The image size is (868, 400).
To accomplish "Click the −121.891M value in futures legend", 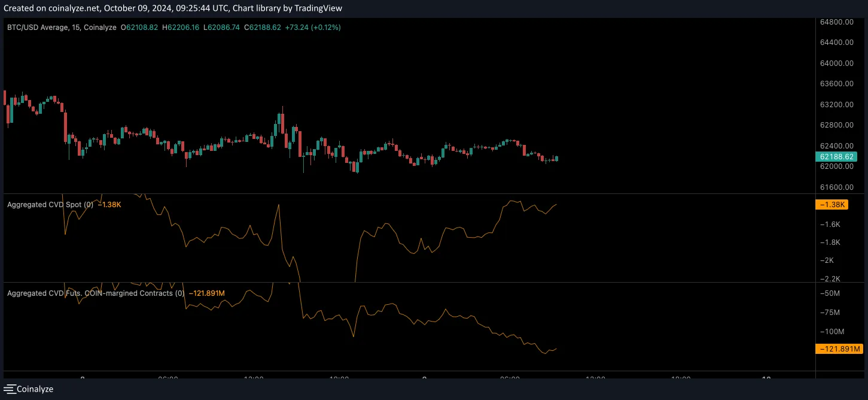I will click(206, 293).
